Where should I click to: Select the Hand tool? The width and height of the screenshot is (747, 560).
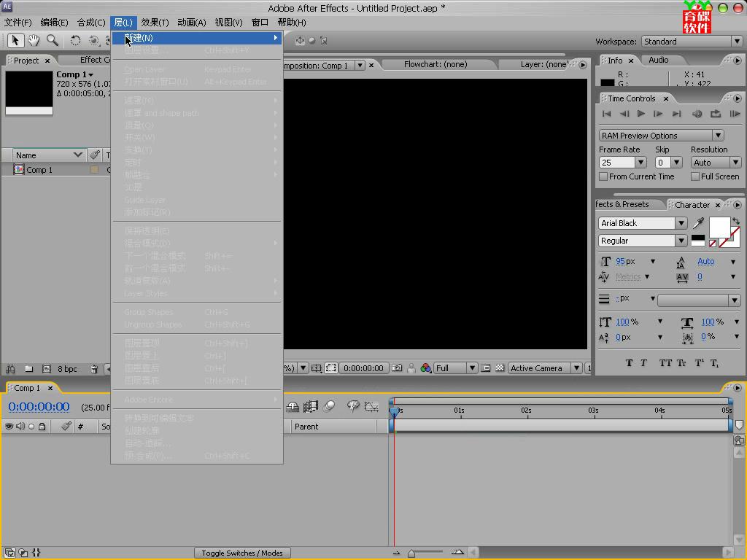pyautogui.click(x=34, y=41)
